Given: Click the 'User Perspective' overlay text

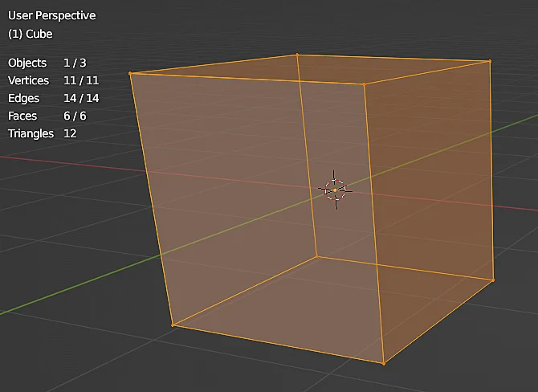Looking at the screenshot, I should 52,15.
